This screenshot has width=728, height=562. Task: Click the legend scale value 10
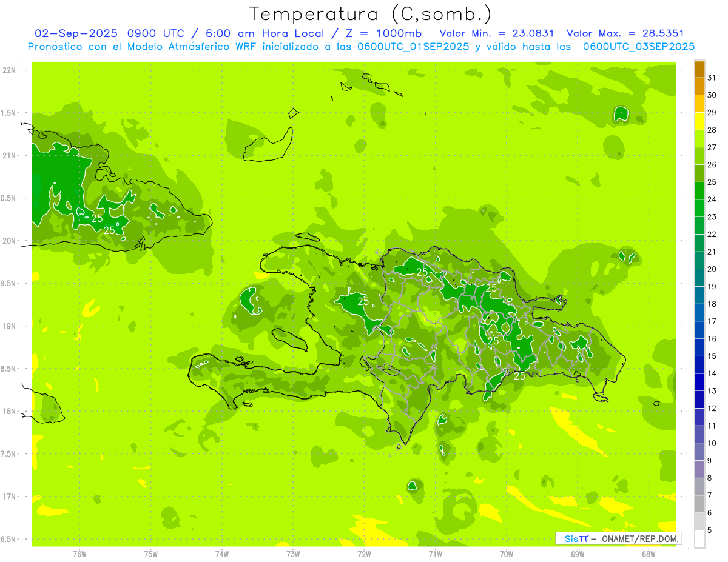(712, 443)
